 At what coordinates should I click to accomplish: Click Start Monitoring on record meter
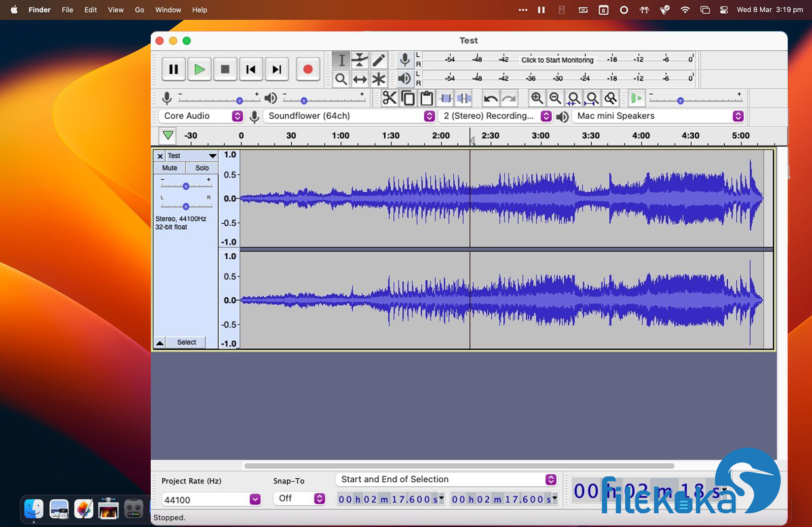click(557, 60)
